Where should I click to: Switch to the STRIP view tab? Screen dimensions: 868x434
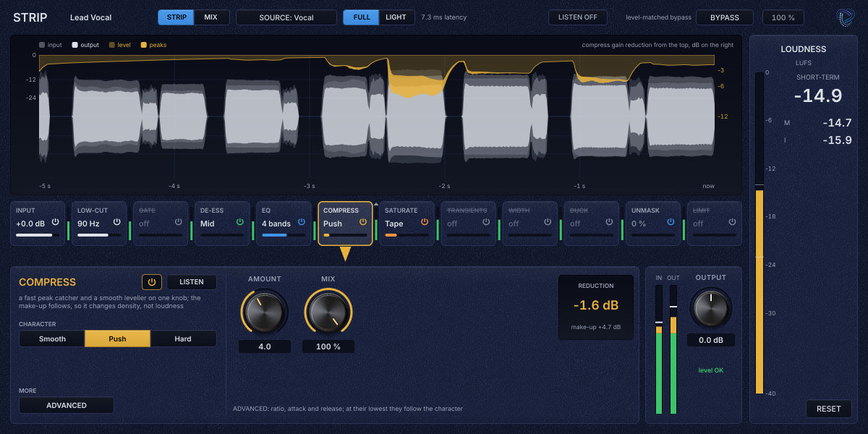176,17
